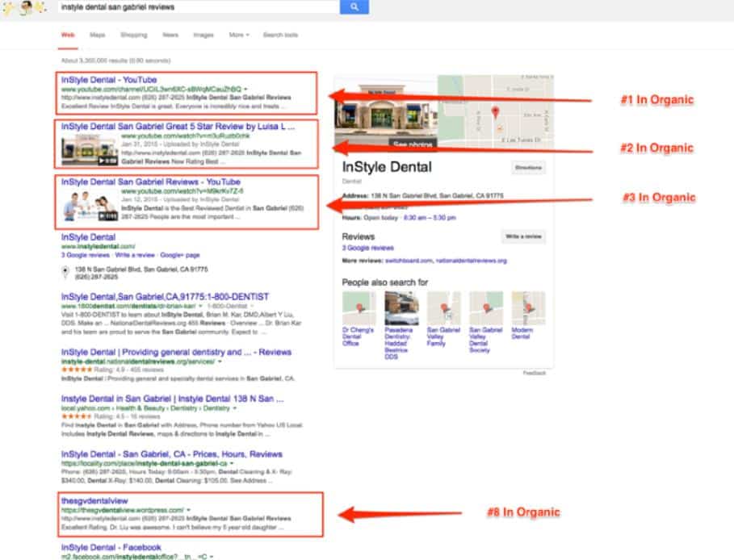Open the nationaldentalreviews.org link under More reviews

click(472, 261)
